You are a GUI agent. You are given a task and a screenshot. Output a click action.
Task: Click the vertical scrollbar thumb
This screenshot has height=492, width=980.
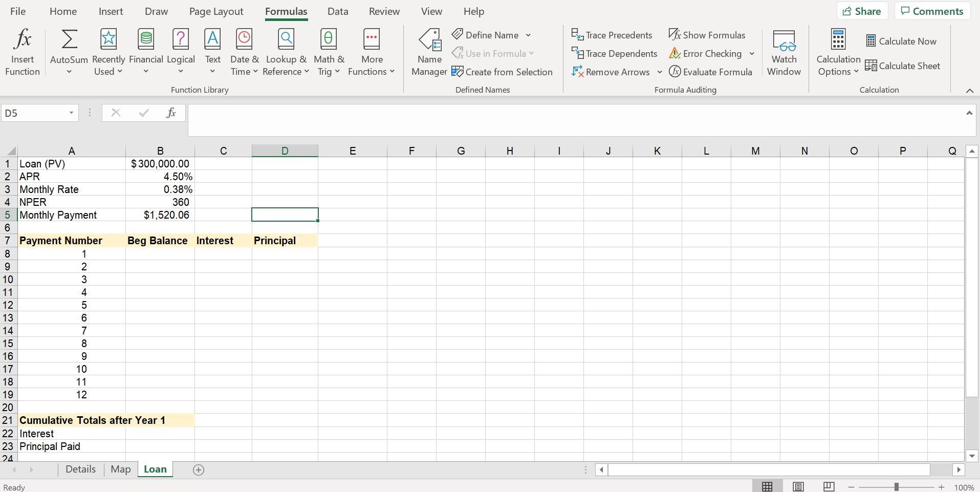972,277
